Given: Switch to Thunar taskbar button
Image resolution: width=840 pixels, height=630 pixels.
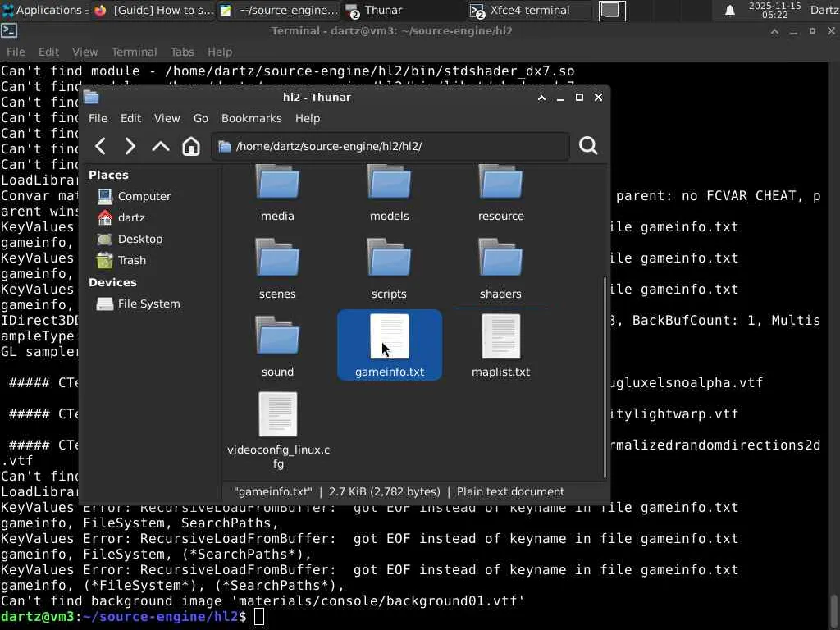Looking at the screenshot, I should 404,10.
